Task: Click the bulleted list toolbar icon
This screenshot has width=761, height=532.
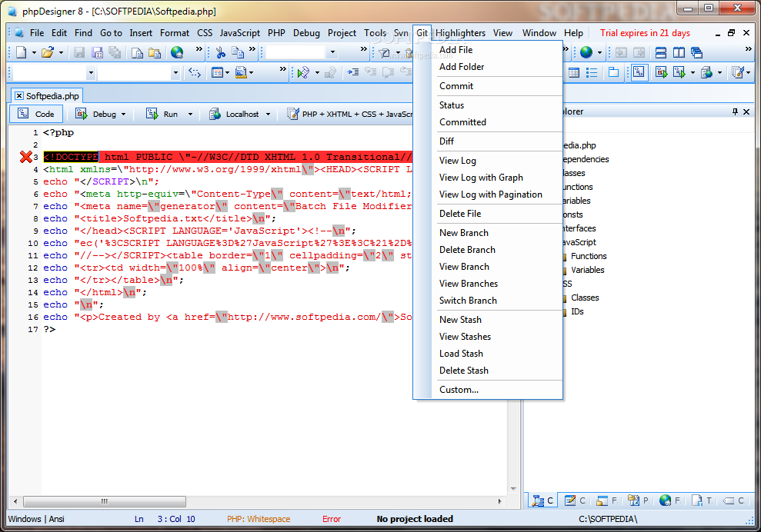Action: 592,73
